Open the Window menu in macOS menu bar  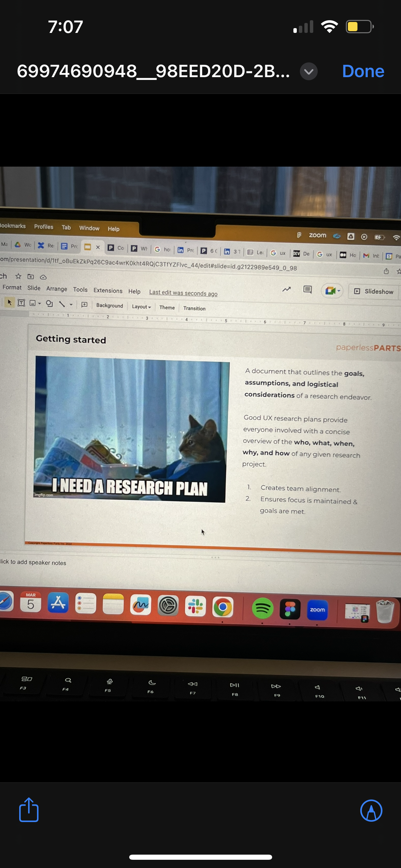point(89,228)
